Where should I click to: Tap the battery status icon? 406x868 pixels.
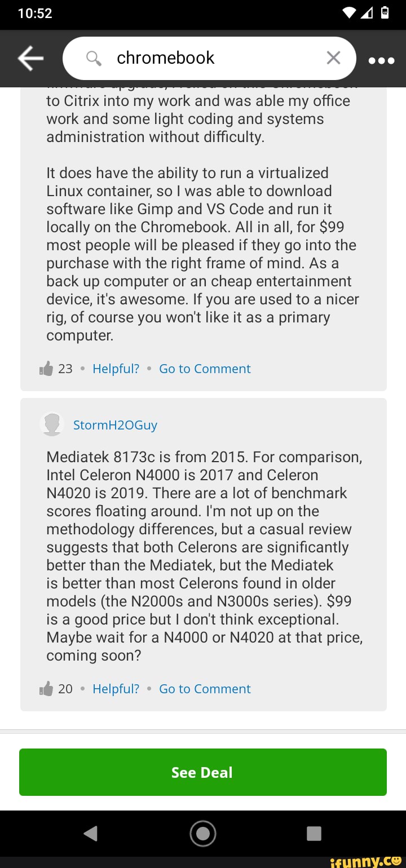[x=385, y=13]
